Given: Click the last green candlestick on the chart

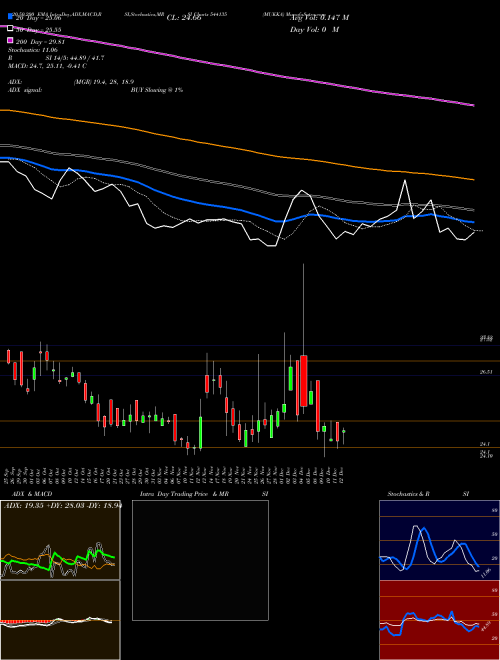Looking at the screenshot, I should pos(344,431).
